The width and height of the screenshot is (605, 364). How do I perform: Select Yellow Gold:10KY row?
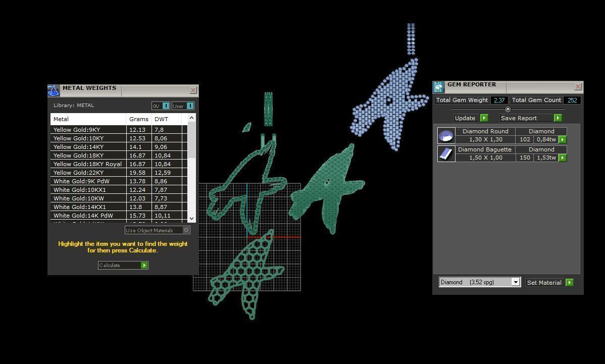[x=119, y=138]
